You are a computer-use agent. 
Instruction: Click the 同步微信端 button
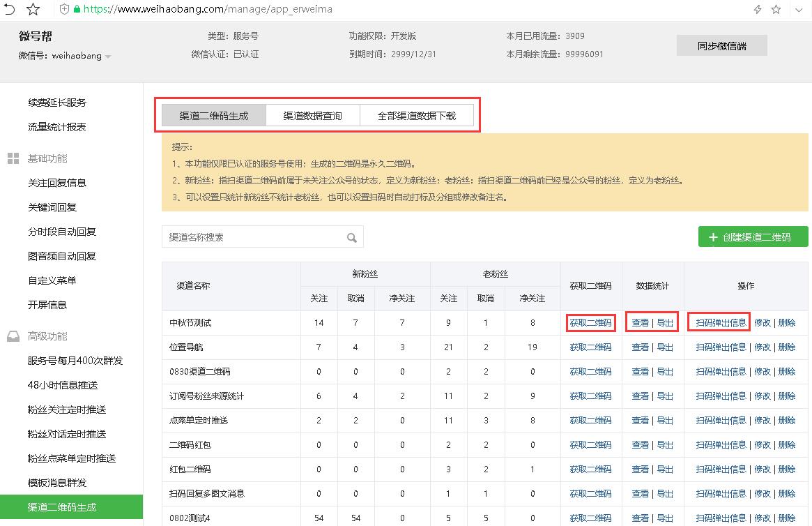[x=721, y=45]
